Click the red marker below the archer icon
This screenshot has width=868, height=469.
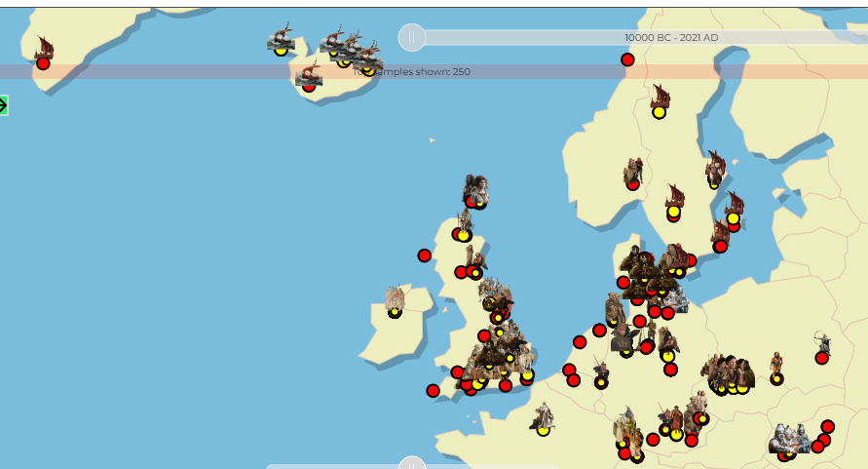click(821, 358)
